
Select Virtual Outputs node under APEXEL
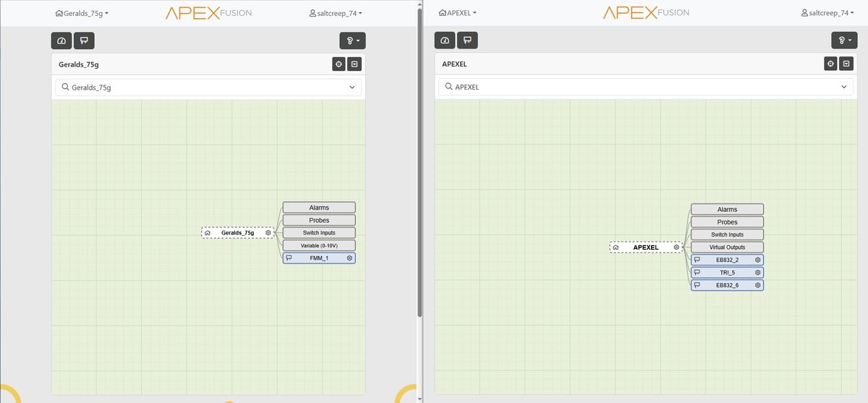click(x=727, y=247)
